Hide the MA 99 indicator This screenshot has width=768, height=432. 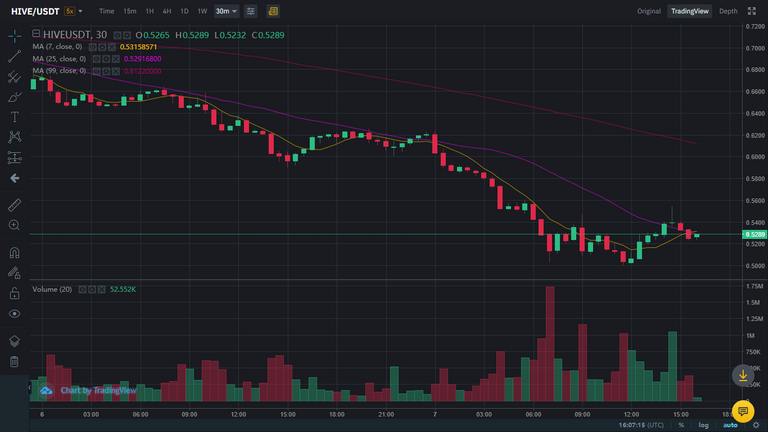(96, 71)
